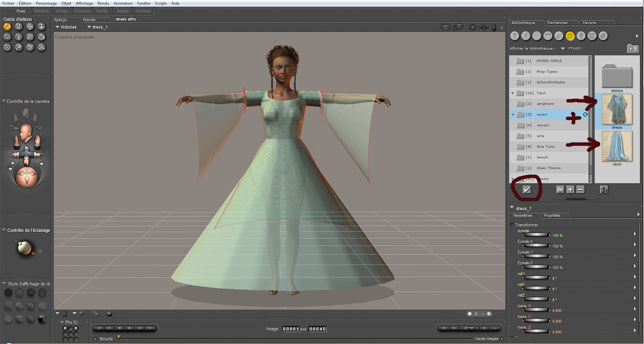Click the trans. X parameter dial
This screenshot has width=644, height=344.
pyautogui.click(x=536, y=310)
